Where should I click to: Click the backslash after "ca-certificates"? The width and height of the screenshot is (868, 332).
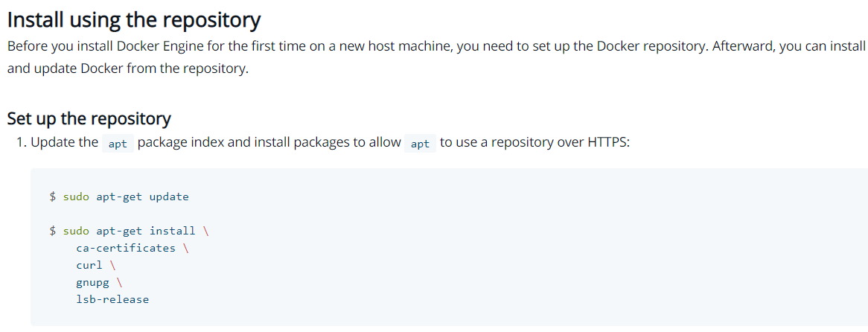[185, 248]
